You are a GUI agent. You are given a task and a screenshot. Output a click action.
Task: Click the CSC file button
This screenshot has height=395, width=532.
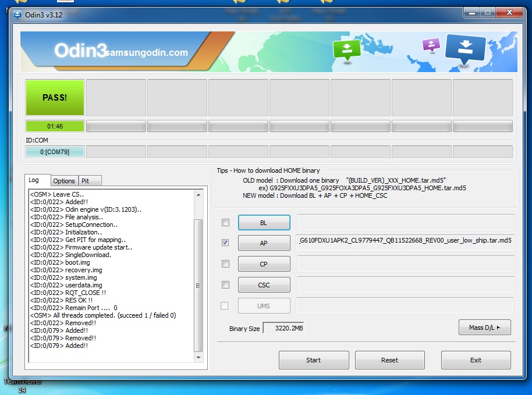tap(264, 285)
